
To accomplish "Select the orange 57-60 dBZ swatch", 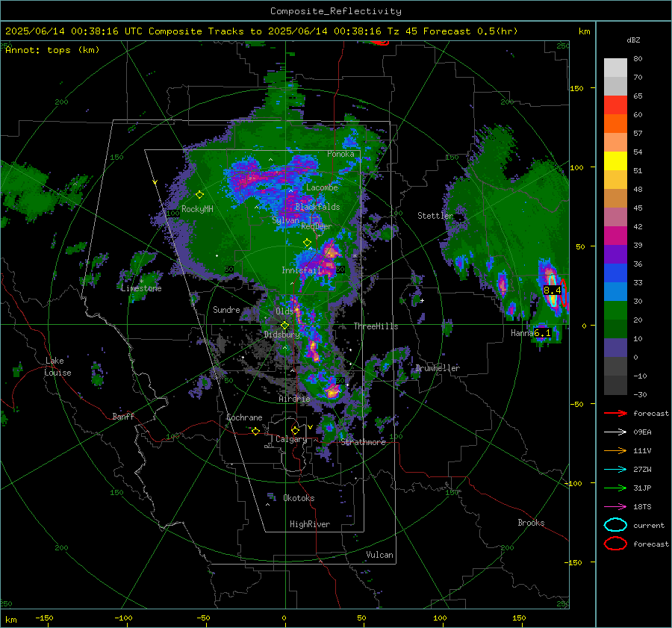I will pos(615,124).
